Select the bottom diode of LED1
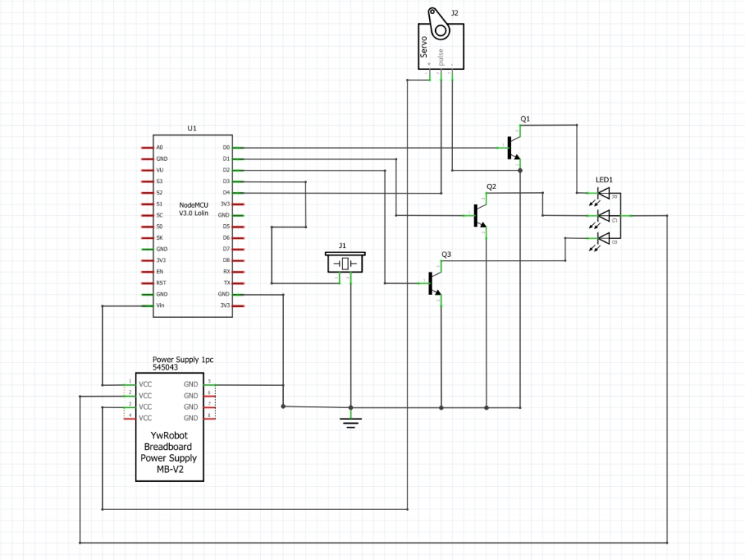745x560 pixels. click(x=603, y=238)
